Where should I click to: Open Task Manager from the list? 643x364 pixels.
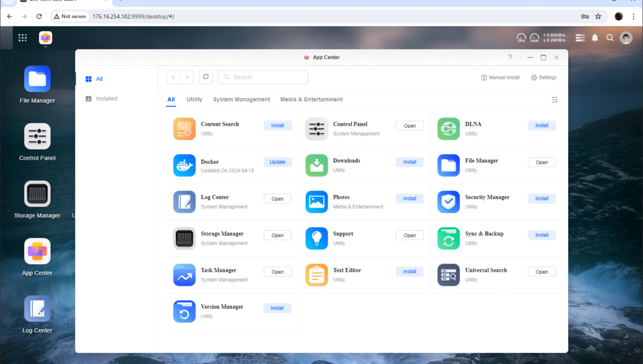click(x=278, y=272)
